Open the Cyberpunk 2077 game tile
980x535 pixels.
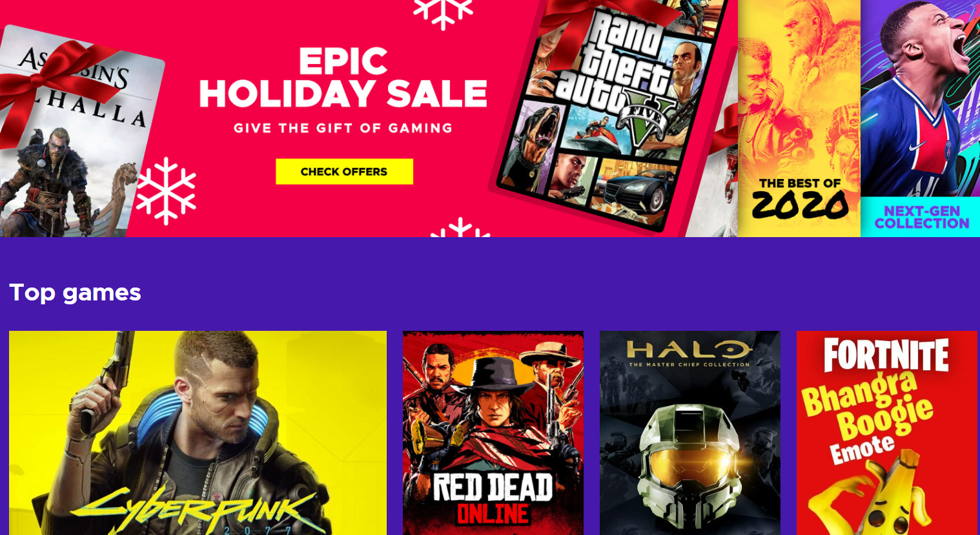tap(198, 433)
